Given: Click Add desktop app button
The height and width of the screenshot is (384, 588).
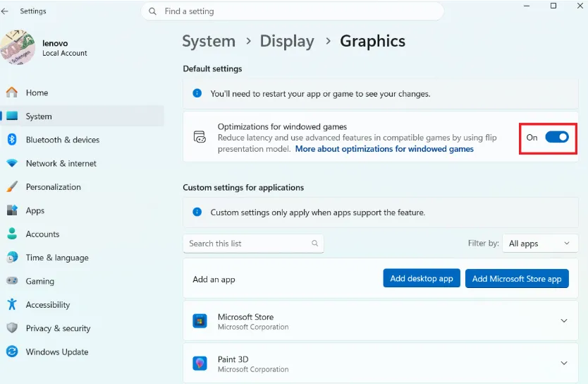Looking at the screenshot, I should coord(422,279).
